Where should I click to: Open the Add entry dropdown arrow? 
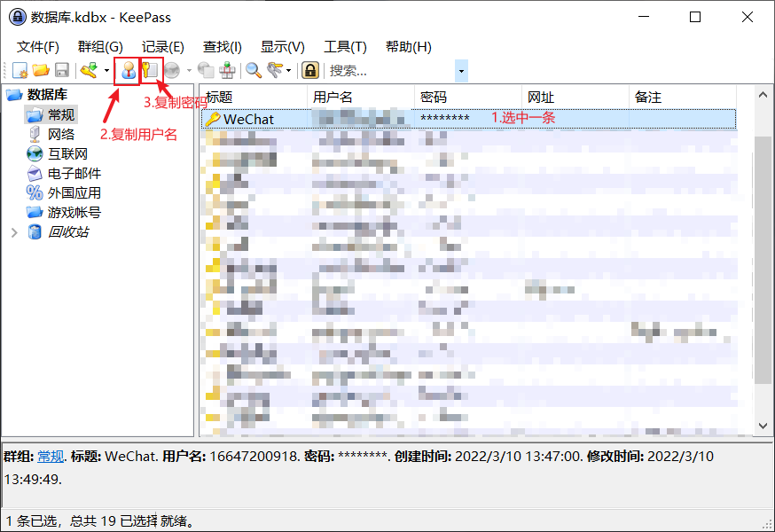point(106,71)
